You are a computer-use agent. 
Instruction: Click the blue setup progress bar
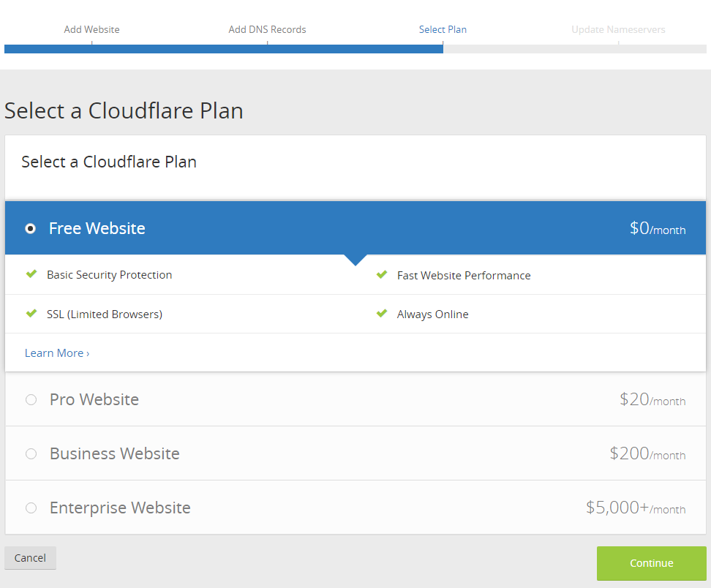tap(224, 49)
